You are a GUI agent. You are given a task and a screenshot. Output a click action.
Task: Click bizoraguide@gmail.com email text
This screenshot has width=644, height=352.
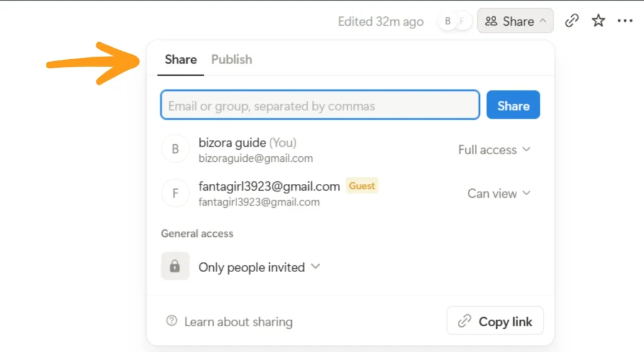[255, 158]
